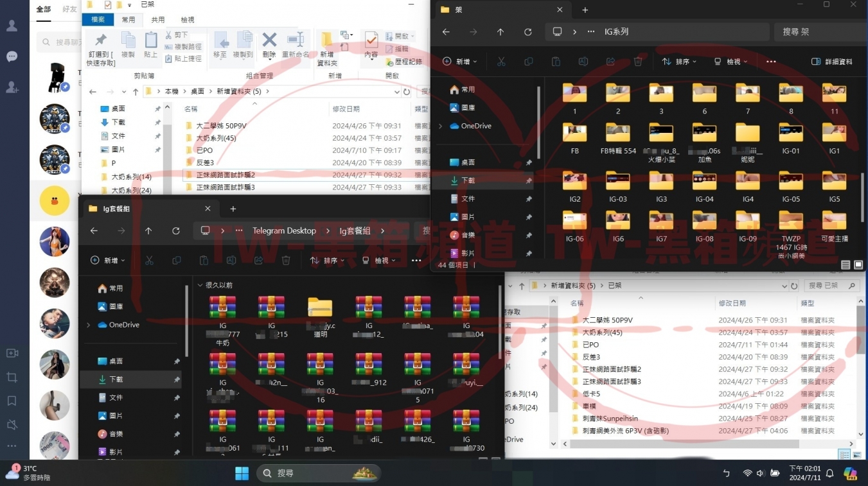The width and height of the screenshot is (868, 486).
Task: Click the Rename icon in IG系列 window toolbar
Action: click(x=583, y=62)
